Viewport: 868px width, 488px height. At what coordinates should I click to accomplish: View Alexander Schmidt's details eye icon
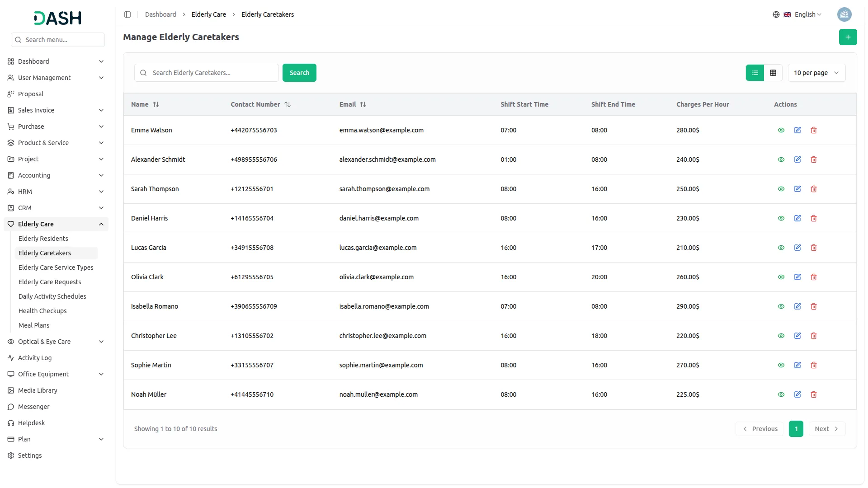click(x=781, y=160)
